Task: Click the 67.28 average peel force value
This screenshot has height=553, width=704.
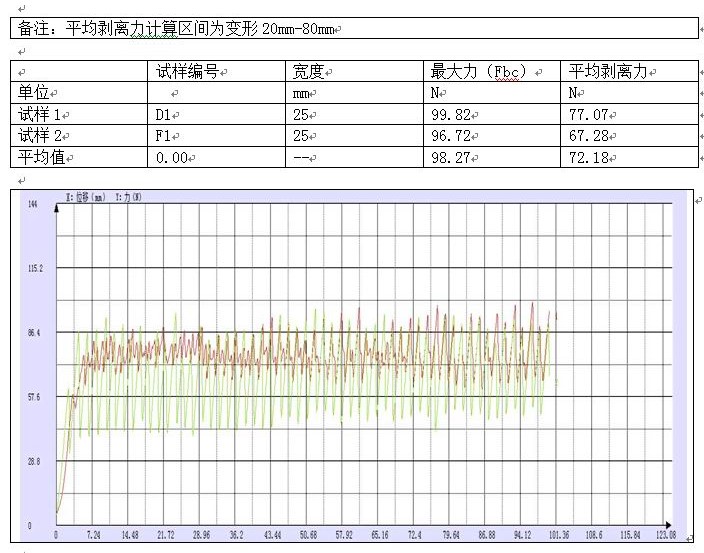Action: (588, 135)
